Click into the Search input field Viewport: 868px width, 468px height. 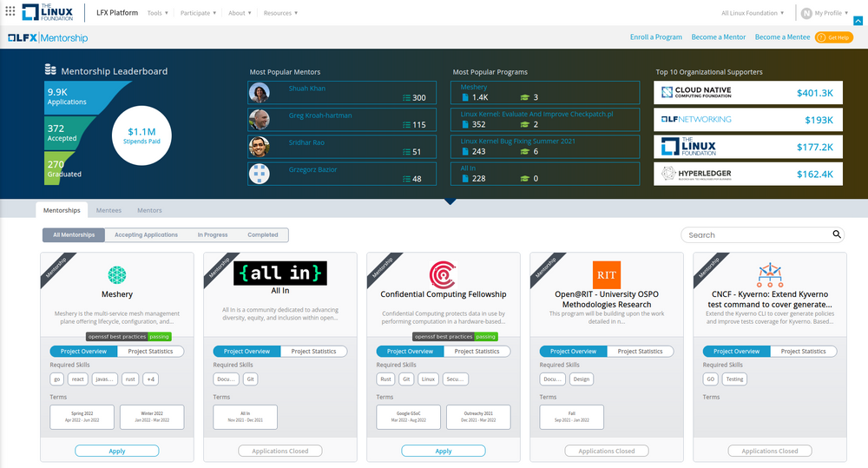pyautogui.click(x=755, y=234)
